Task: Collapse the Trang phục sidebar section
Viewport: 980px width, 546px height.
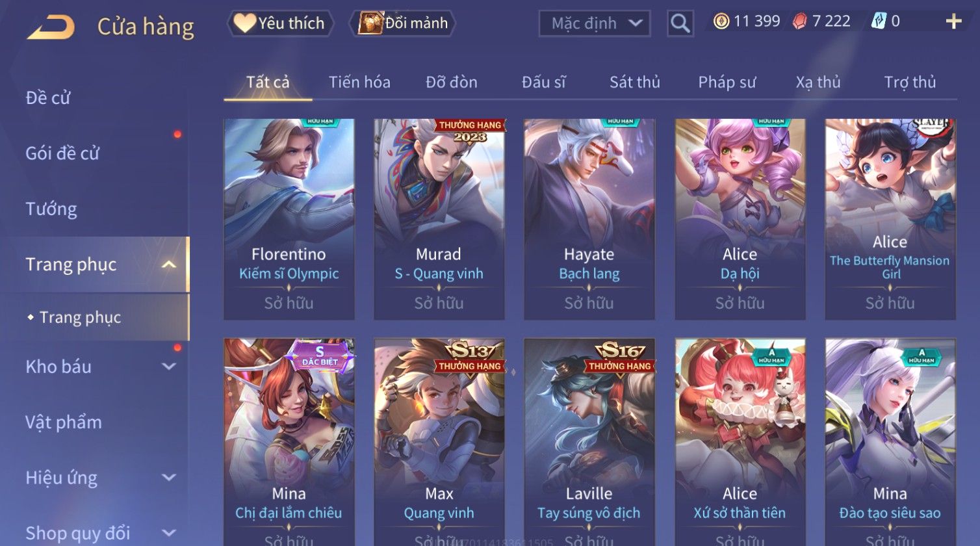Action: point(168,265)
